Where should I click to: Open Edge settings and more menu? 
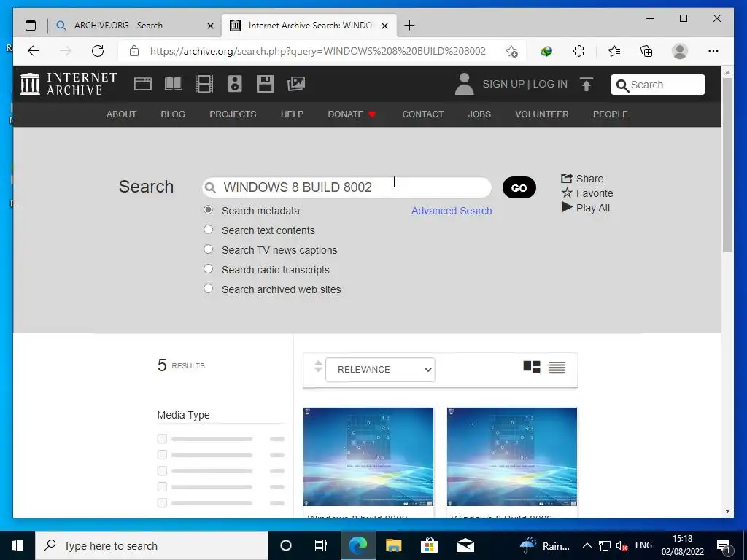pyautogui.click(x=713, y=51)
